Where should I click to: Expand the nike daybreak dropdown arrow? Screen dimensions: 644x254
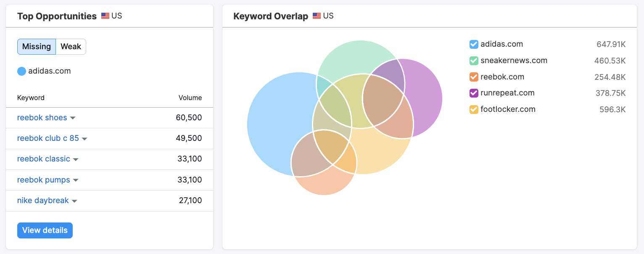[x=74, y=201]
